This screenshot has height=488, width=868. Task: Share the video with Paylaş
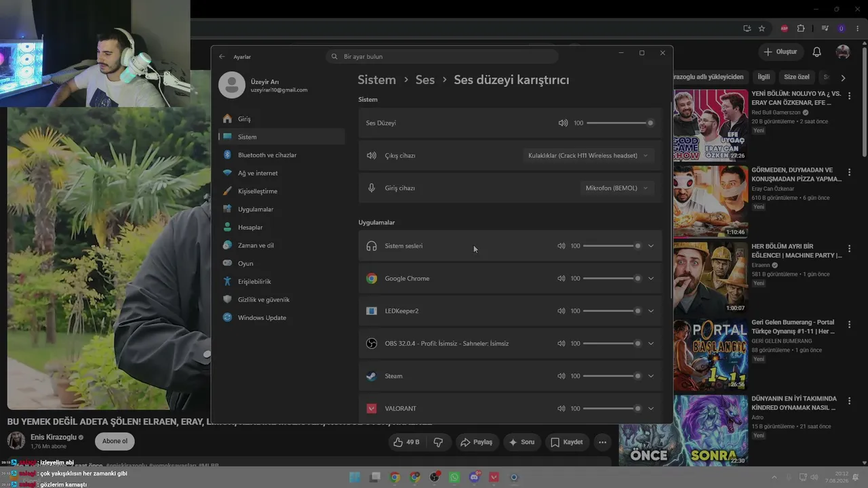476,442
